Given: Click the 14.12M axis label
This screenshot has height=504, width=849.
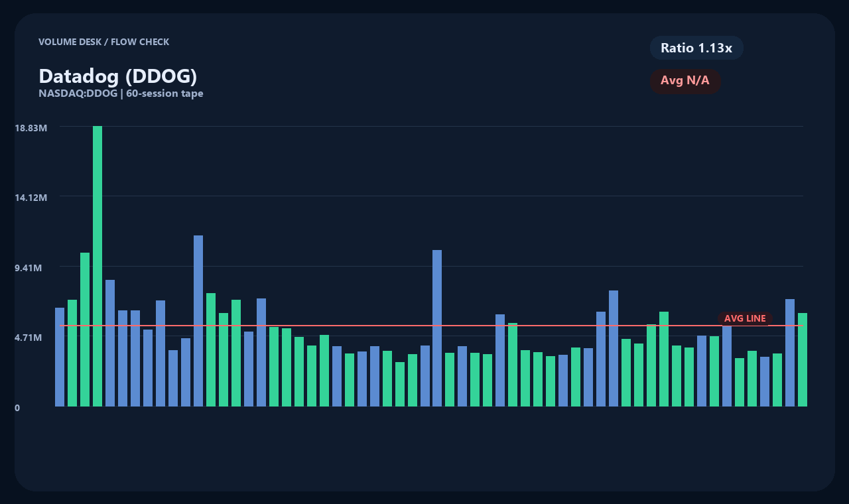Looking at the screenshot, I should (x=31, y=197).
